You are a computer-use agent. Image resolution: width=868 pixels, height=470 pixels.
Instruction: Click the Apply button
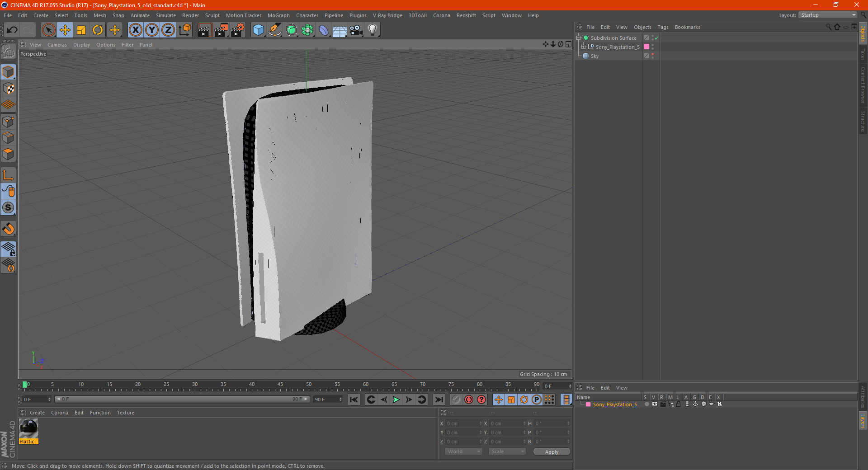click(x=552, y=452)
